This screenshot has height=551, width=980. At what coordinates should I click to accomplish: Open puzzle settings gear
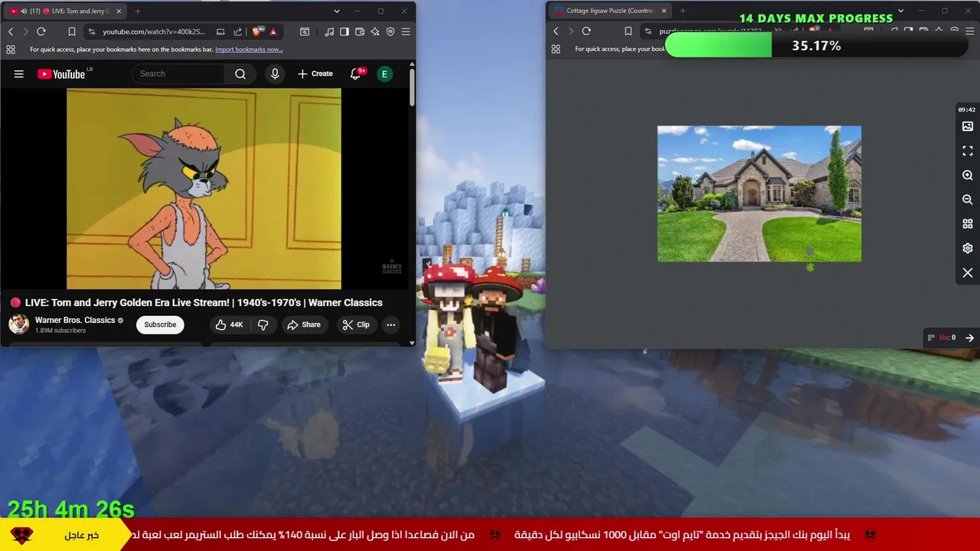[968, 249]
